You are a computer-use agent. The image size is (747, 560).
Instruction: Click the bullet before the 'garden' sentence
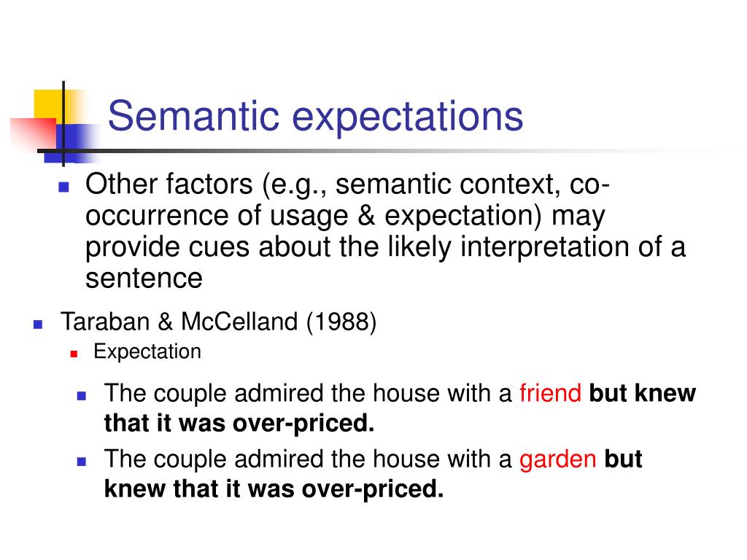[x=82, y=461]
